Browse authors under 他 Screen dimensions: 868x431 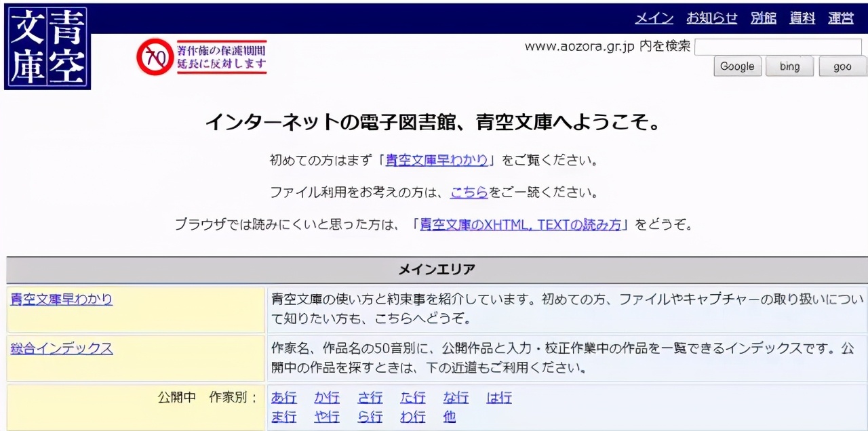click(450, 417)
